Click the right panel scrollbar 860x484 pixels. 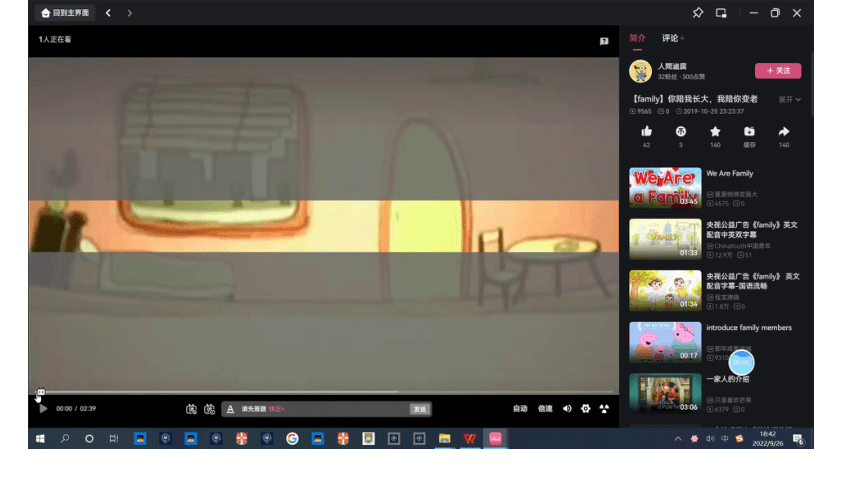(811, 83)
